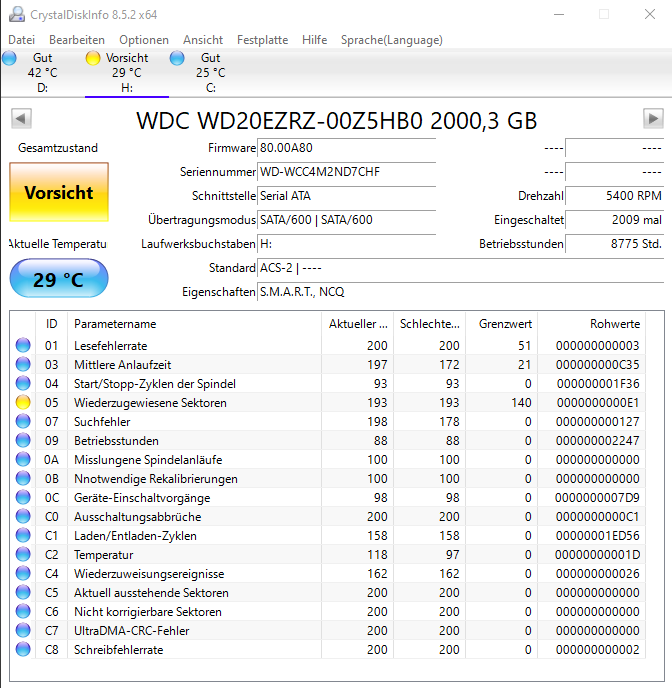672x688 pixels.
Task: Click status orb of Lesefehlerrate row
Action: click(23, 345)
